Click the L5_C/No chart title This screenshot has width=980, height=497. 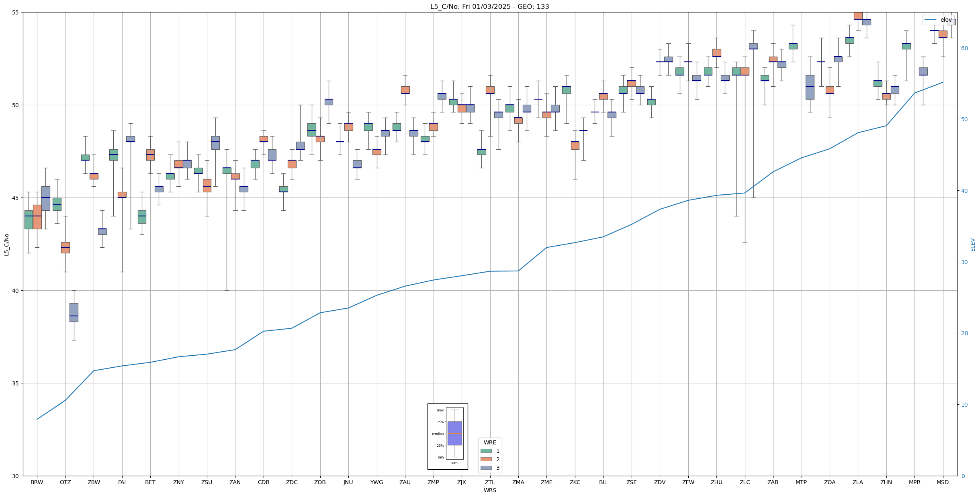click(489, 6)
